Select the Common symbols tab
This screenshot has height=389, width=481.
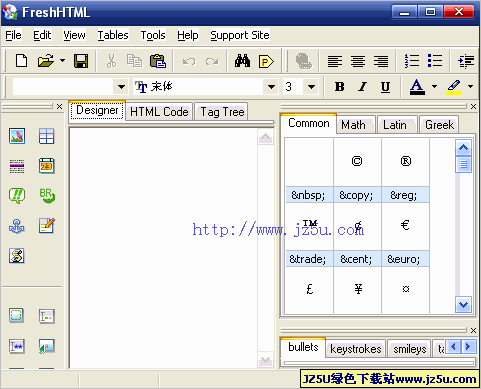(308, 123)
